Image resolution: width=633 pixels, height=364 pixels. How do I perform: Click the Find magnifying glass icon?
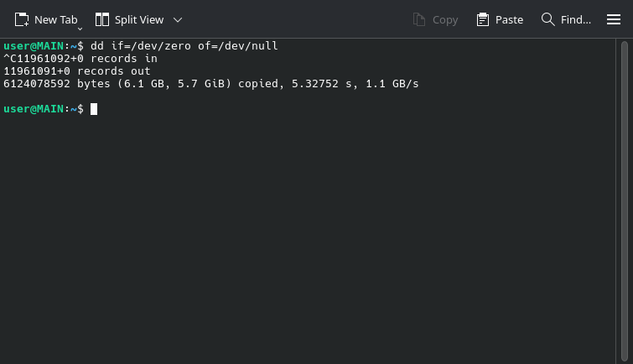click(548, 19)
